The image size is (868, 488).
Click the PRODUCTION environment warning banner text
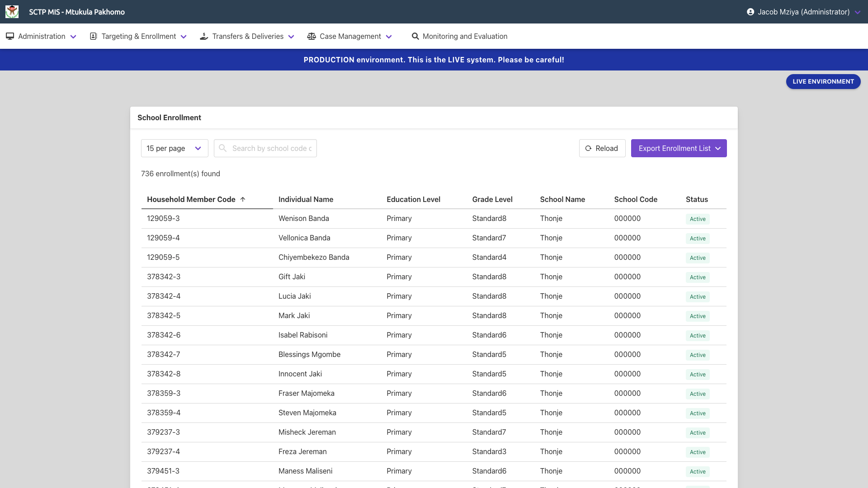(x=434, y=60)
